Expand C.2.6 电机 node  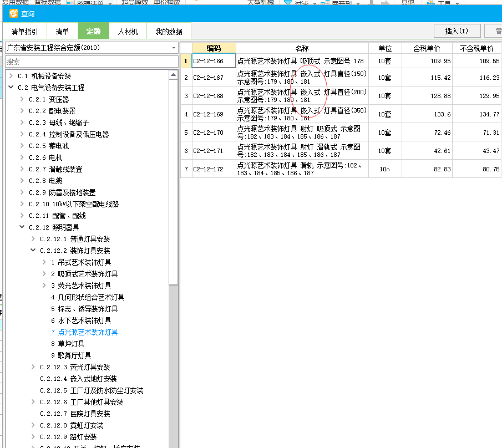pyautogui.click(x=22, y=157)
